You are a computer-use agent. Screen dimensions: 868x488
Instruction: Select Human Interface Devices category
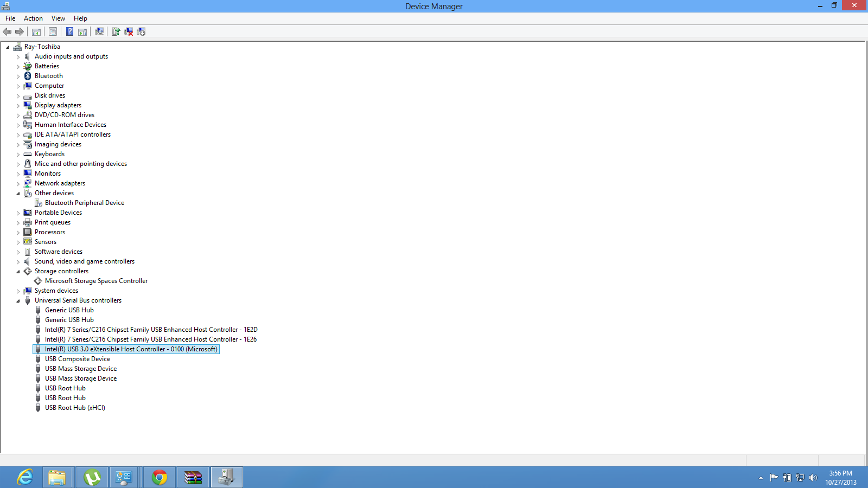pyautogui.click(x=71, y=125)
